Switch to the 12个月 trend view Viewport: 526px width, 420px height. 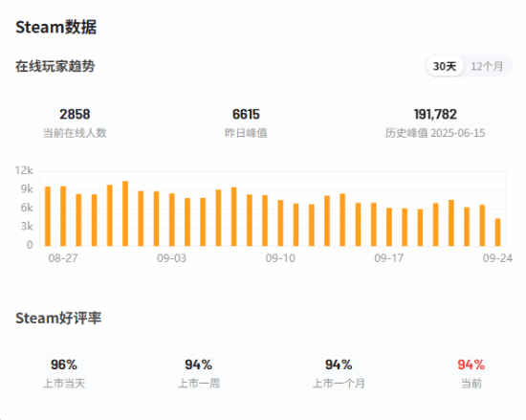(x=487, y=66)
